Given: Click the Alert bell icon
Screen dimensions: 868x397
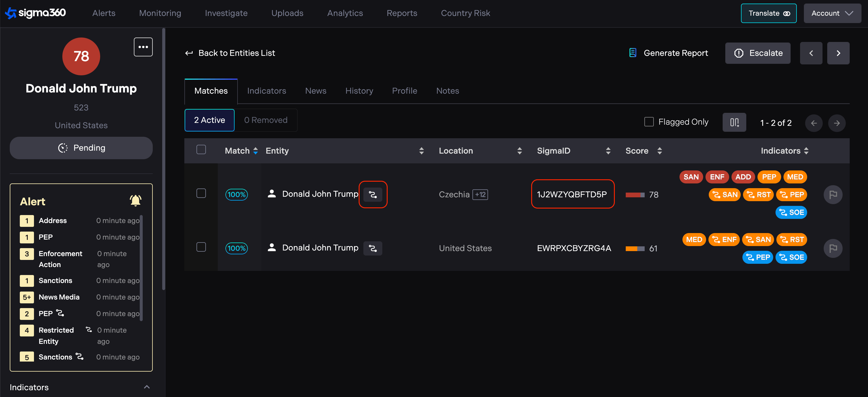Looking at the screenshot, I should click(x=135, y=201).
